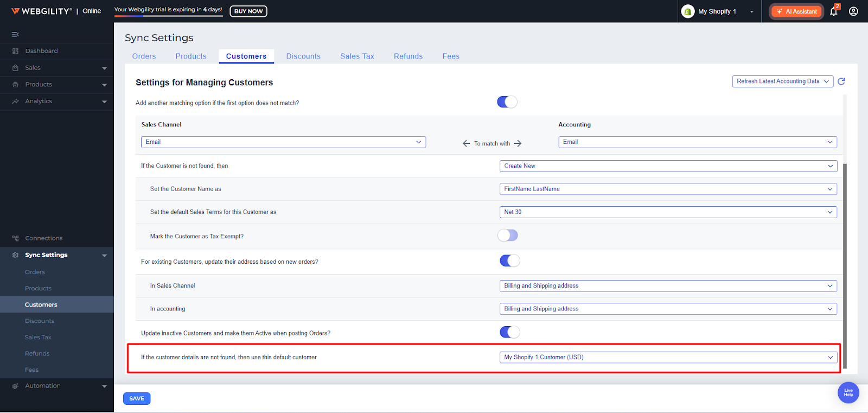The width and height of the screenshot is (868, 413).
Task: Enable Mark the Customer as Tax Exempt
Action: coord(508,235)
